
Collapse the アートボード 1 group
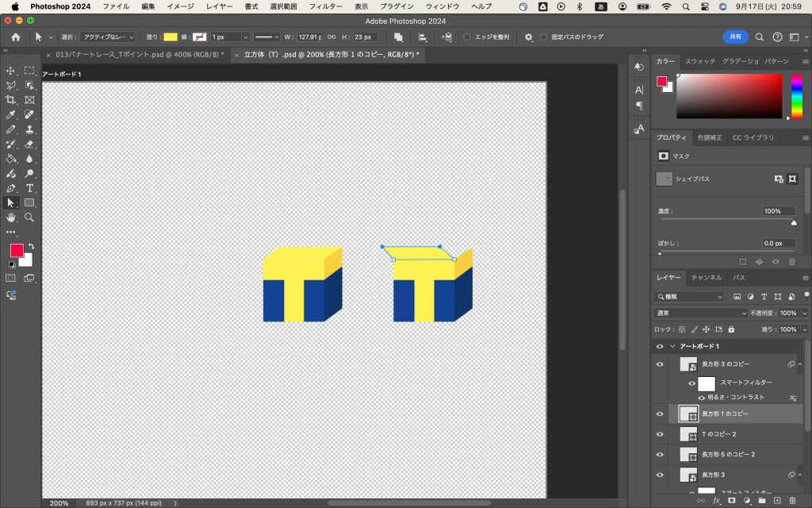pyautogui.click(x=672, y=346)
